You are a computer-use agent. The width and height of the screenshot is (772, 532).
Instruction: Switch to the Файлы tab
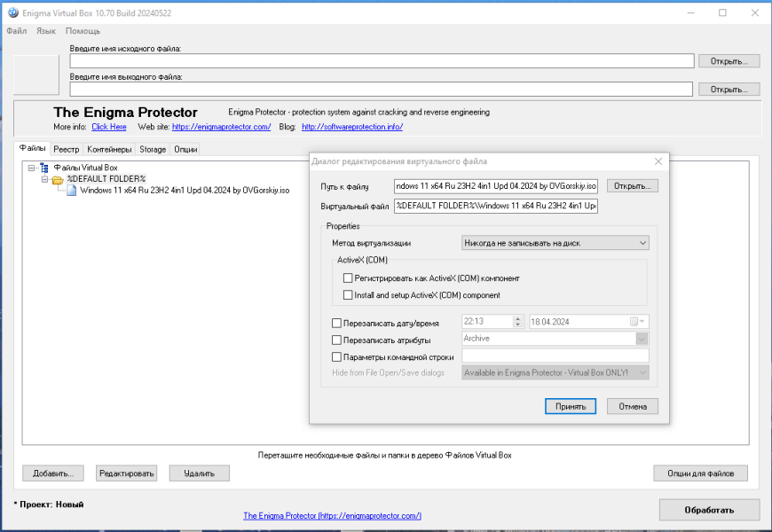(32, 148)
